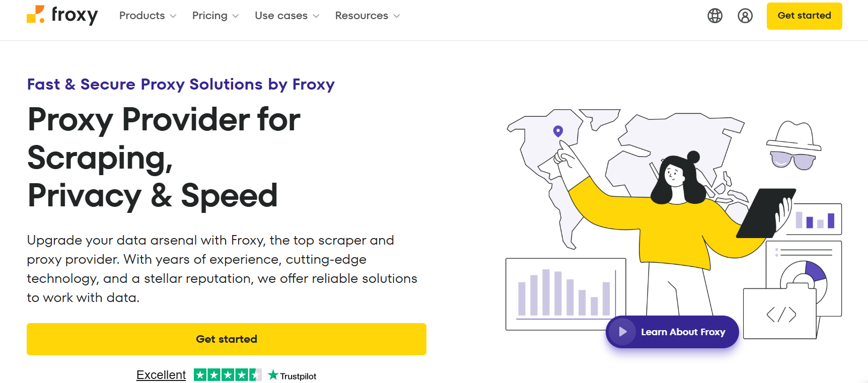Click the Trustpilot green star rating
This screenshot has height=383, width=868.
point(228,375)
